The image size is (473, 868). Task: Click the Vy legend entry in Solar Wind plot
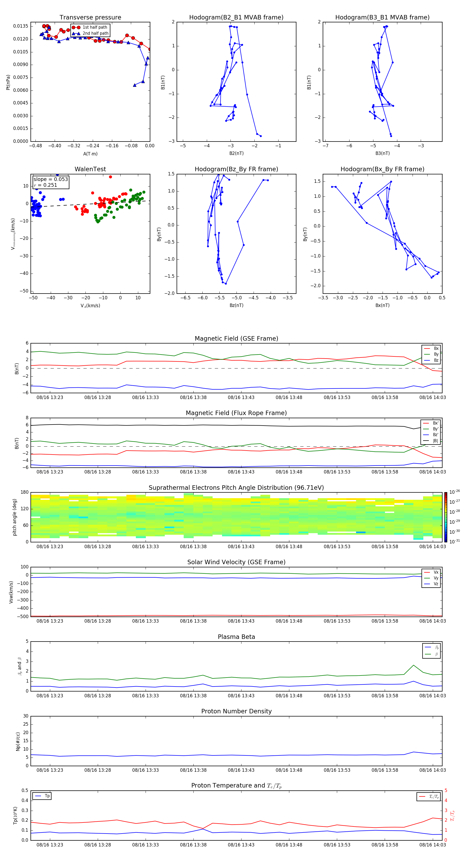tap(431, 578)
